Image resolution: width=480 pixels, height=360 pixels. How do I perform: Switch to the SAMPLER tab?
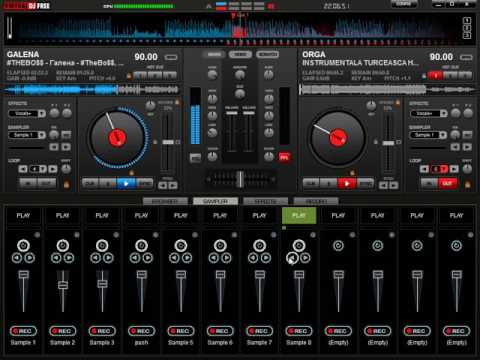coord(215,201)
